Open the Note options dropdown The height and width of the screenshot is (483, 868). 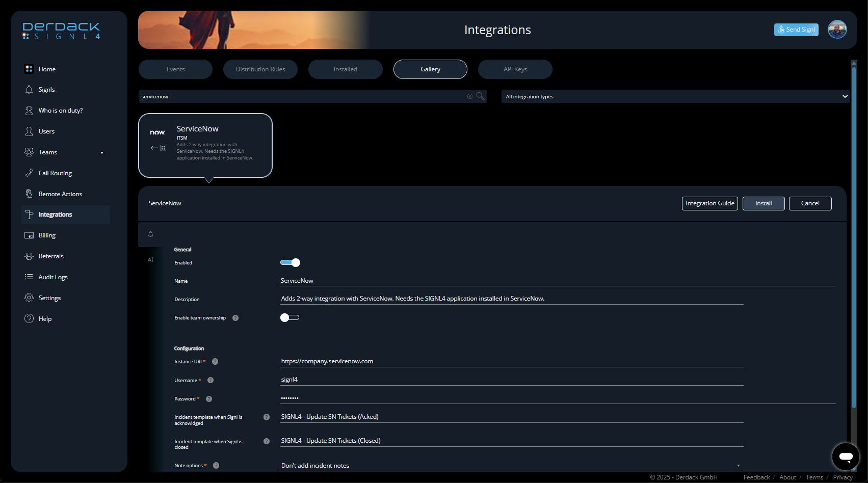pyautogui.click(x=512, y=466)
